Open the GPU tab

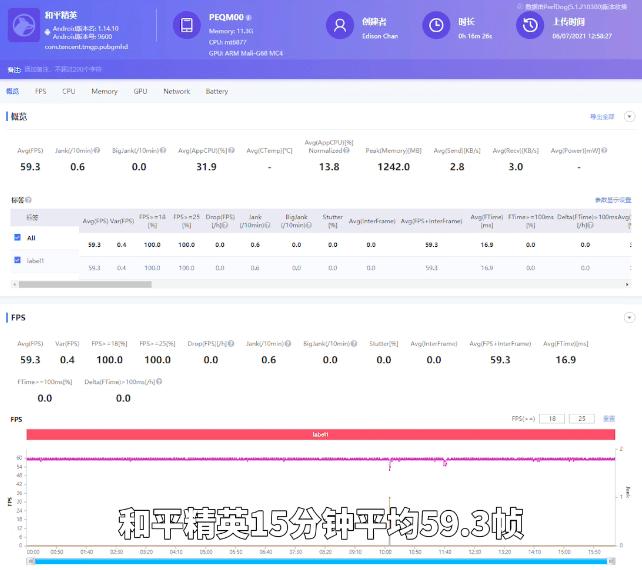(x=140, y=91)
